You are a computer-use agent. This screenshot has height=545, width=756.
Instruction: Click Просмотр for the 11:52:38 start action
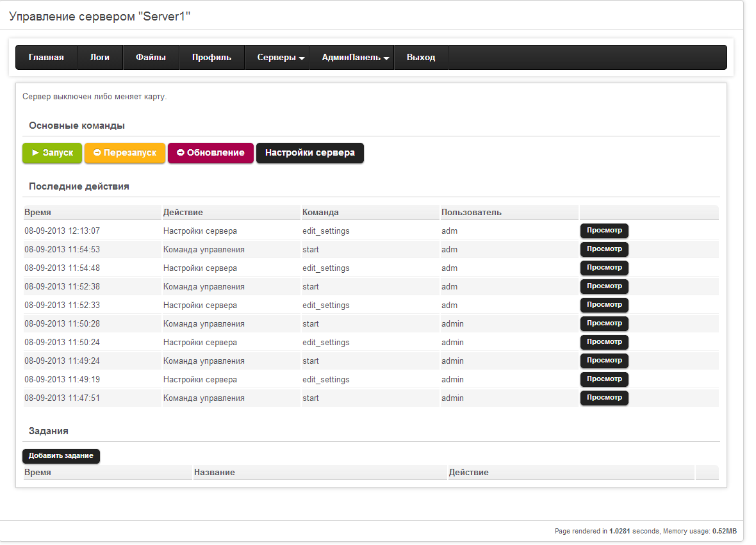coord(604,286)
